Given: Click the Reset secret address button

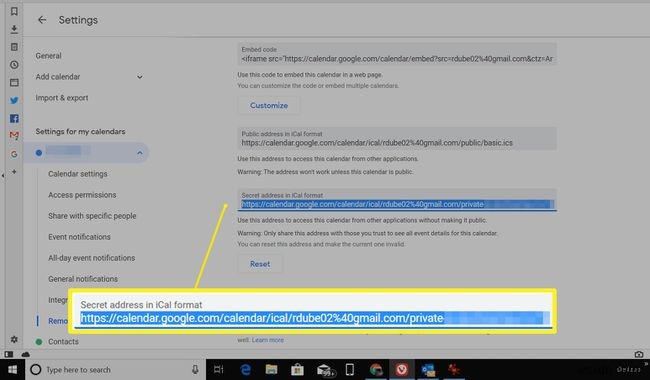Looking at the screenshot, I should (260, 264).
